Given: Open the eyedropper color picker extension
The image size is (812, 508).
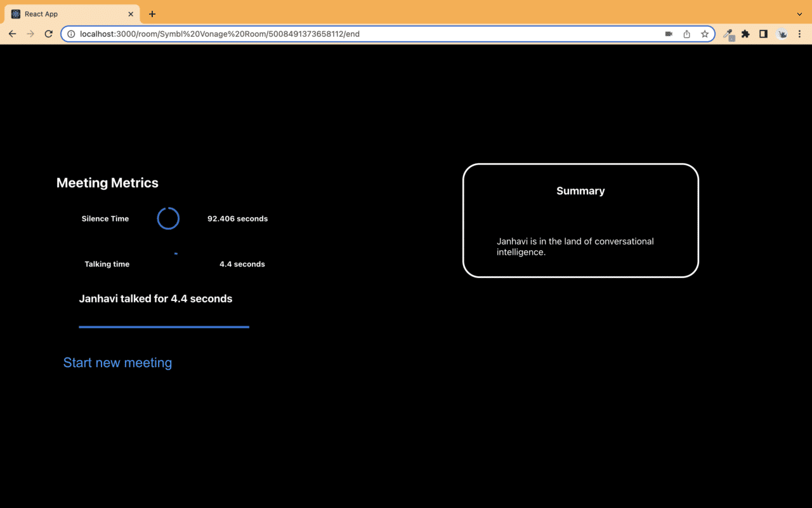Looking at the screenshot, I should [728, 34].
